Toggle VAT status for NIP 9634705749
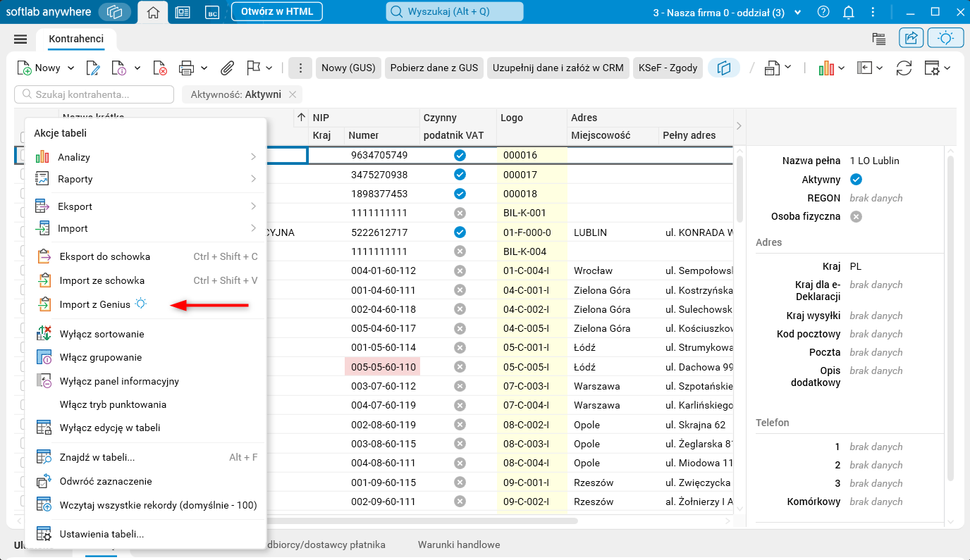This screenshot has width=970, height=560. click(x=460, y=155)
